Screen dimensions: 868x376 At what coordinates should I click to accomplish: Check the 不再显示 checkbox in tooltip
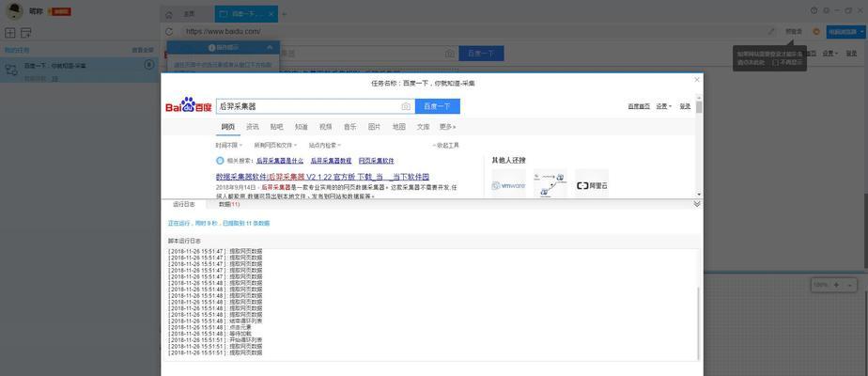point(775,63)
